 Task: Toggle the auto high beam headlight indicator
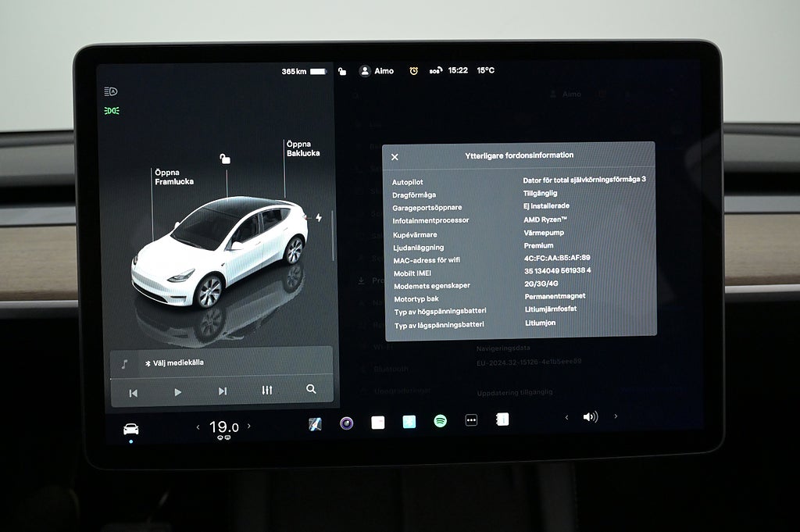pos(111,91)
